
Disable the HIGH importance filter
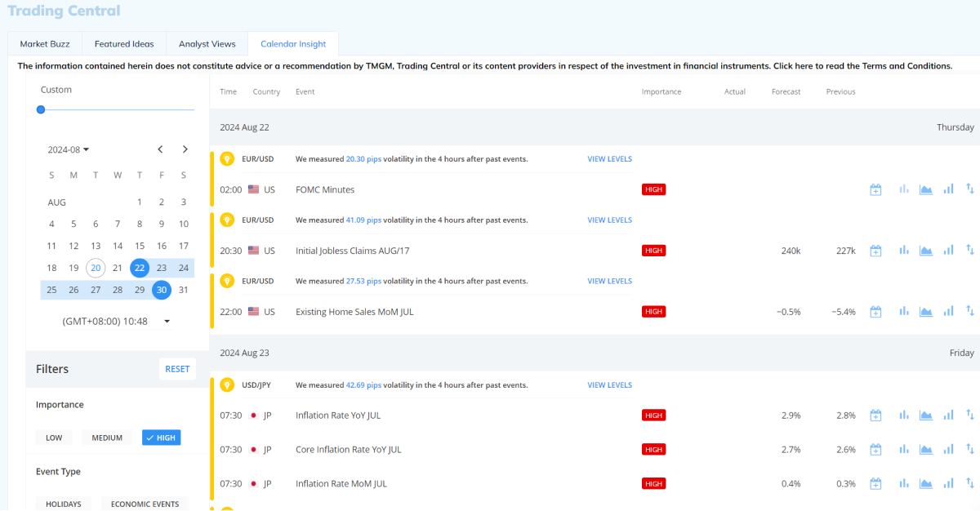tap(161, 437)
